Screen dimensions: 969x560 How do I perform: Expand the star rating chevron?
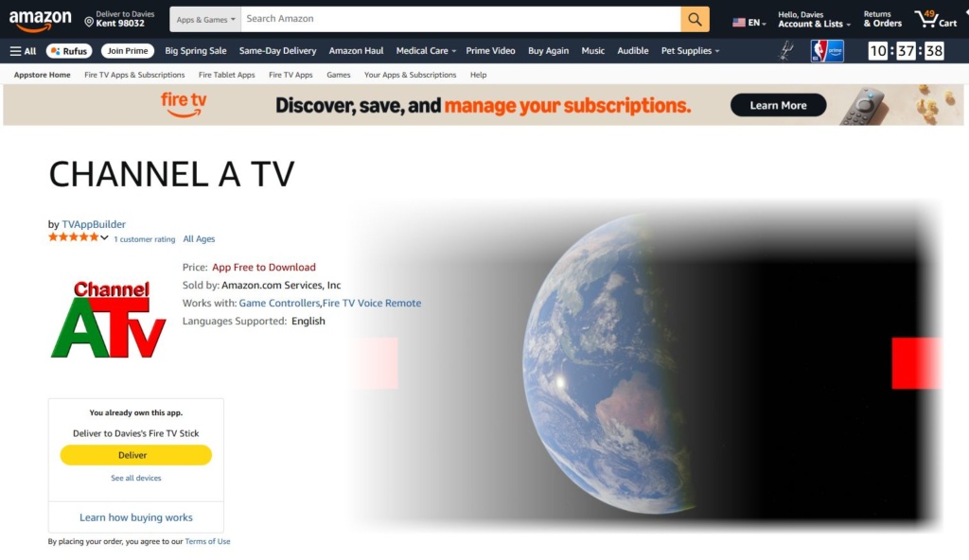(104, 238)
